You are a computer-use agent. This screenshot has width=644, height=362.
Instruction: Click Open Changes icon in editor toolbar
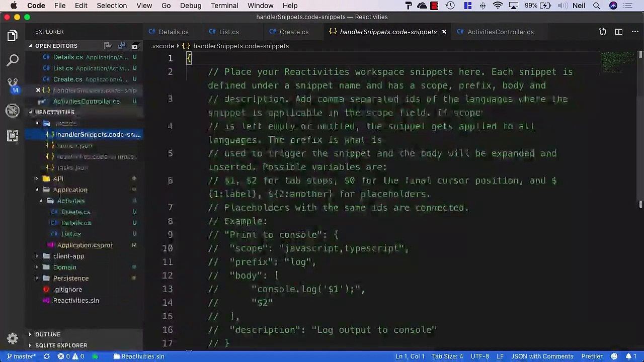603,32
